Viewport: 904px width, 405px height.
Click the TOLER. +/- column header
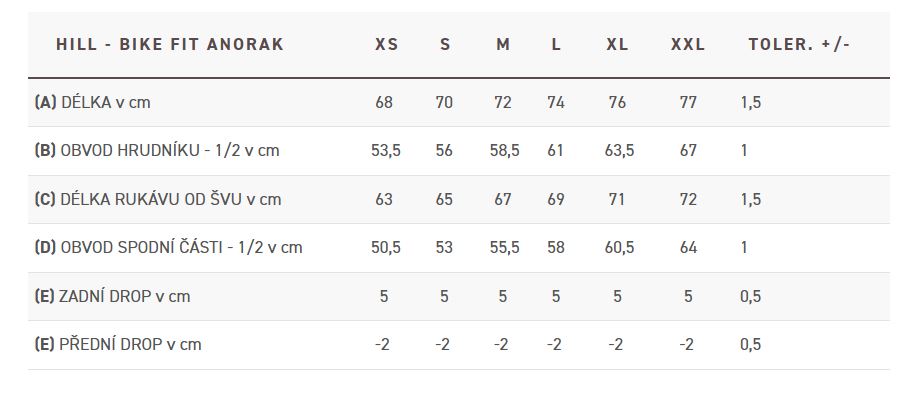click(799, 44)
